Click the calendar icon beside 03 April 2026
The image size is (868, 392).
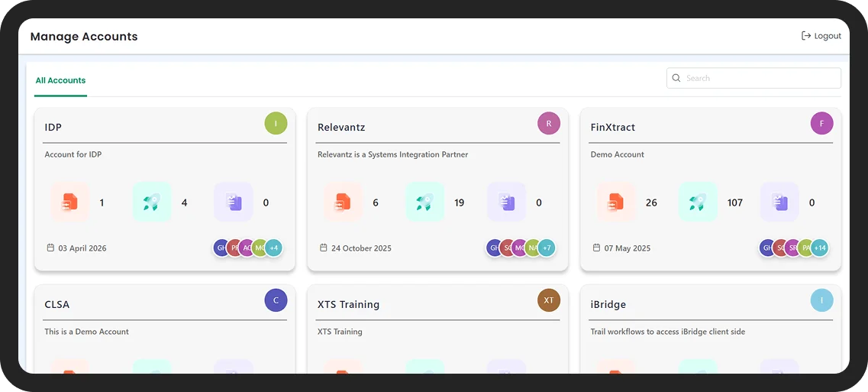tap(50, 248)
